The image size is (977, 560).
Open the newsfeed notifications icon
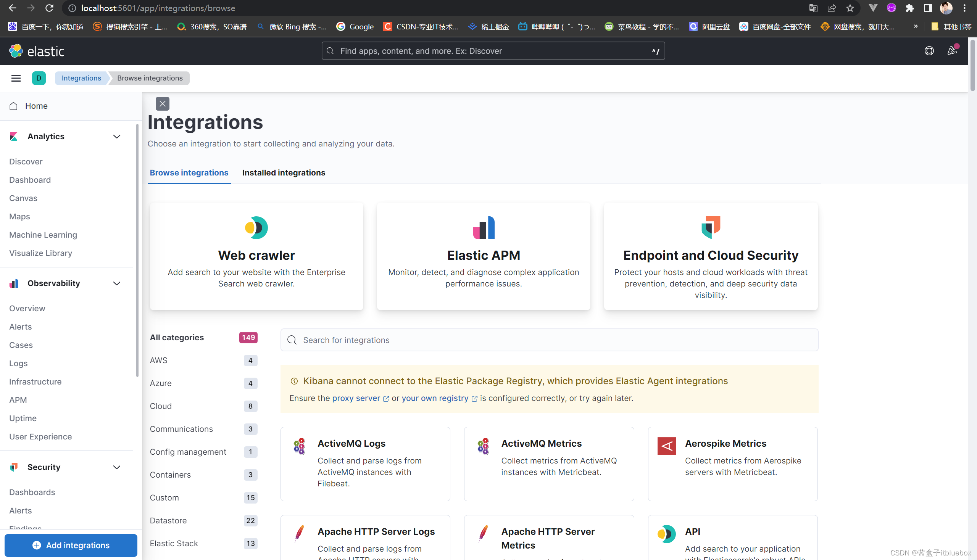coord(952,51)
